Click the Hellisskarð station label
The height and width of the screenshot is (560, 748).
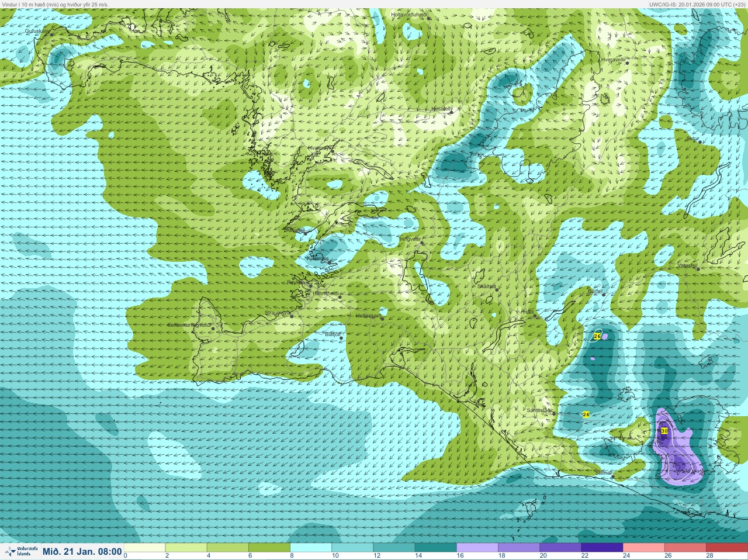[x=368, y=316]
